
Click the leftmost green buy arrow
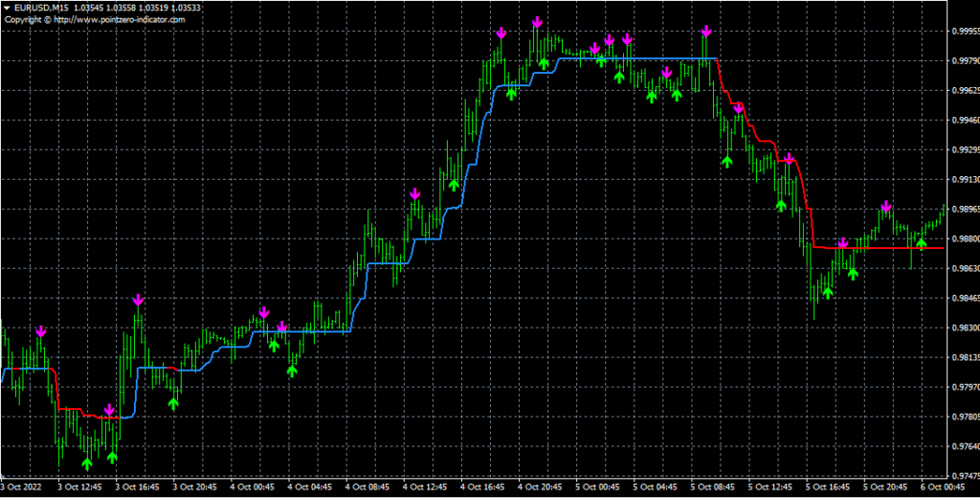pos(87,464)
